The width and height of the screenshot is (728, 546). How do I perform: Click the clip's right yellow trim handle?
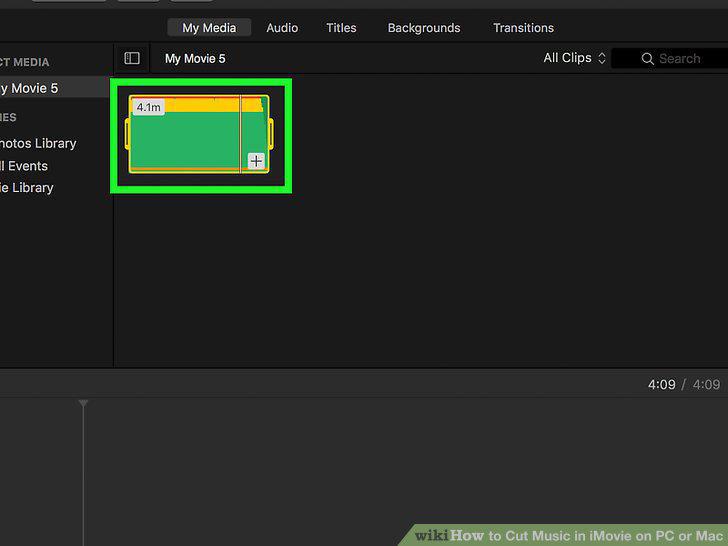(271, 134)
